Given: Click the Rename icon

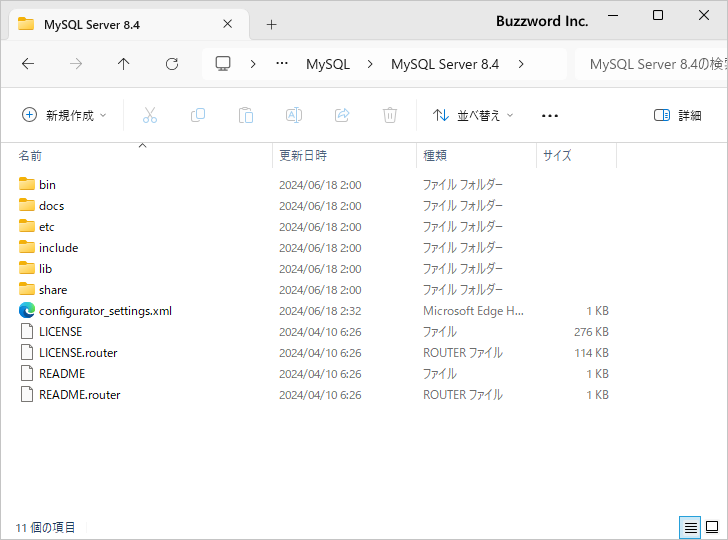Looking at the screenshot, I should 294,115.
